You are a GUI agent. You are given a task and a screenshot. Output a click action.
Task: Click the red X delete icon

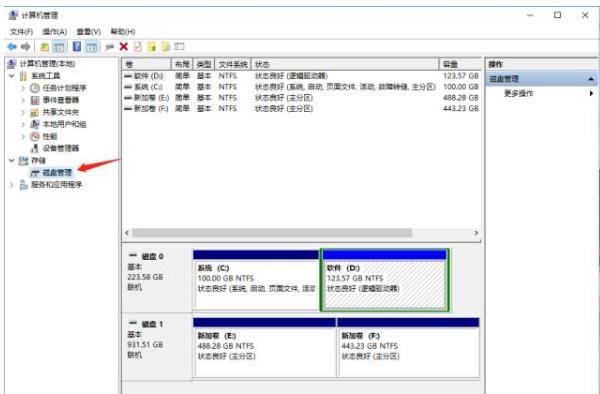pos(124,47)
